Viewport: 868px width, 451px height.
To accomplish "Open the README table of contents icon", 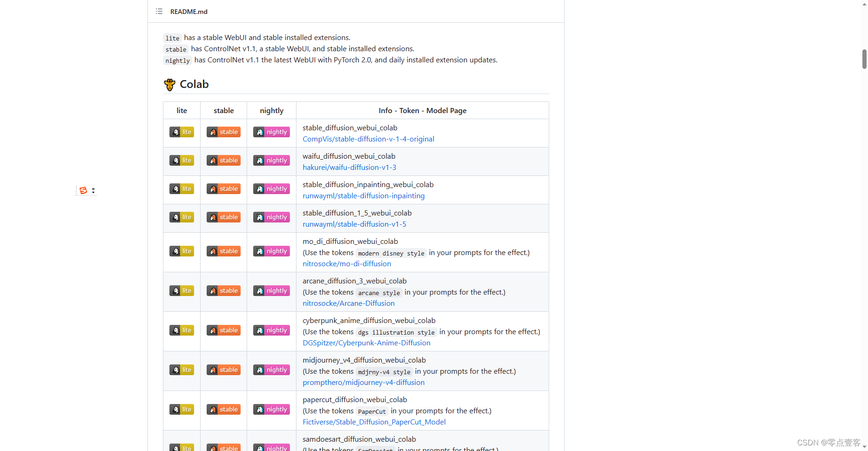I will tap(159, 11).
